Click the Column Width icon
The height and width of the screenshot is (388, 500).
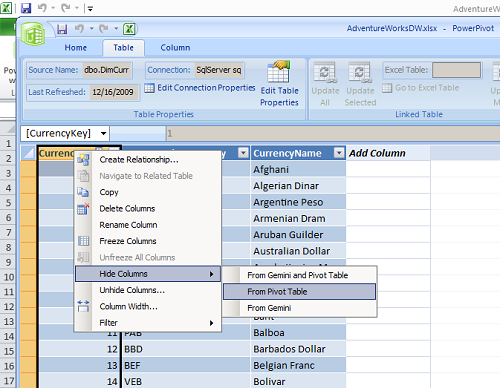coord(83,306)
